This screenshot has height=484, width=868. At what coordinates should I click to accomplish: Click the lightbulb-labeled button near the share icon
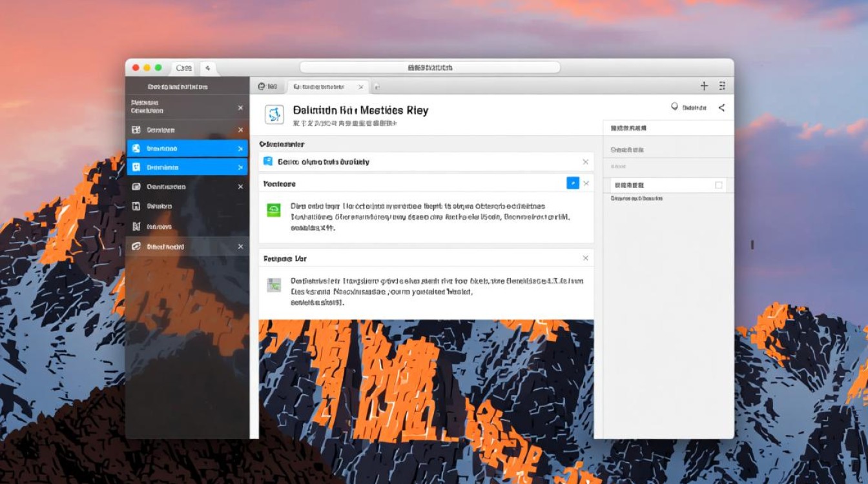tap(688, 108)
